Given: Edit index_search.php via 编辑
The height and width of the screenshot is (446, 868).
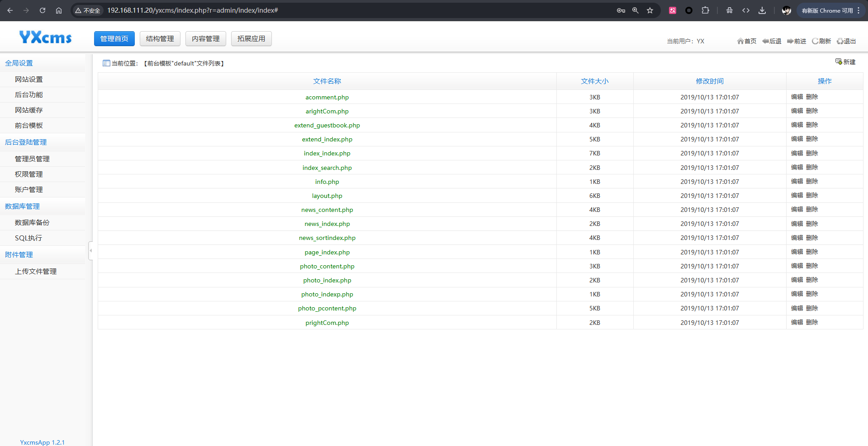Looking at the screenshot, I should 797,167.
